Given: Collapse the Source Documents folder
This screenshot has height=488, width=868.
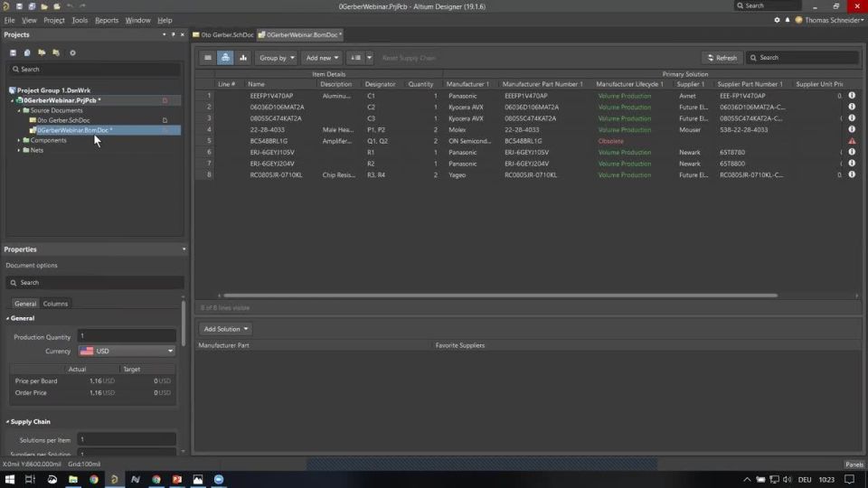Looking at the screenshot, I should (19, 110).
